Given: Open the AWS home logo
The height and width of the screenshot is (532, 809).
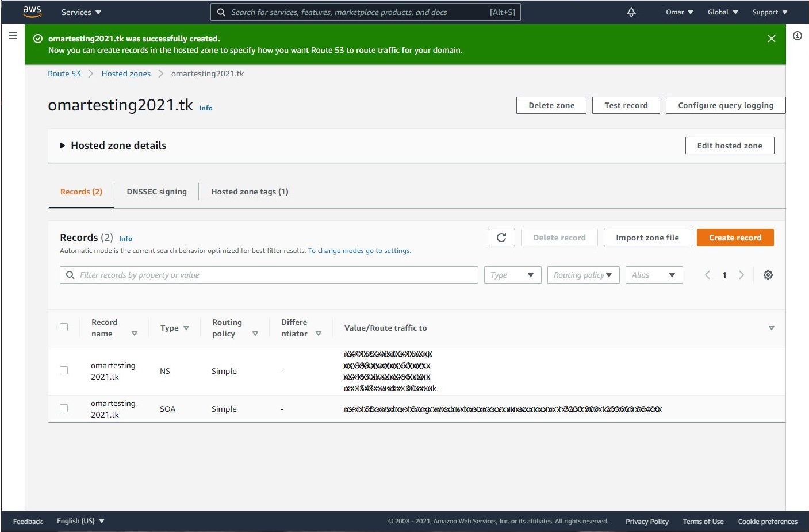Looking at the screenshot, I should tap(32, 12).
